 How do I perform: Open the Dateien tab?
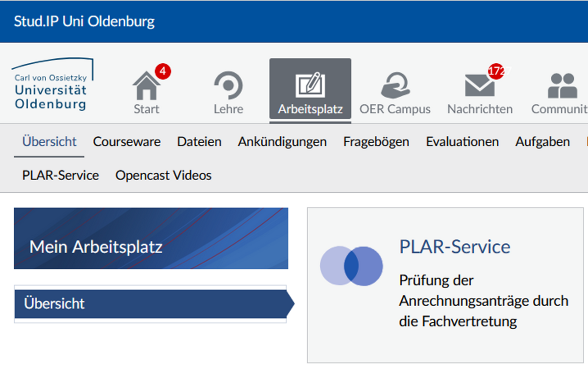[199, 142]
